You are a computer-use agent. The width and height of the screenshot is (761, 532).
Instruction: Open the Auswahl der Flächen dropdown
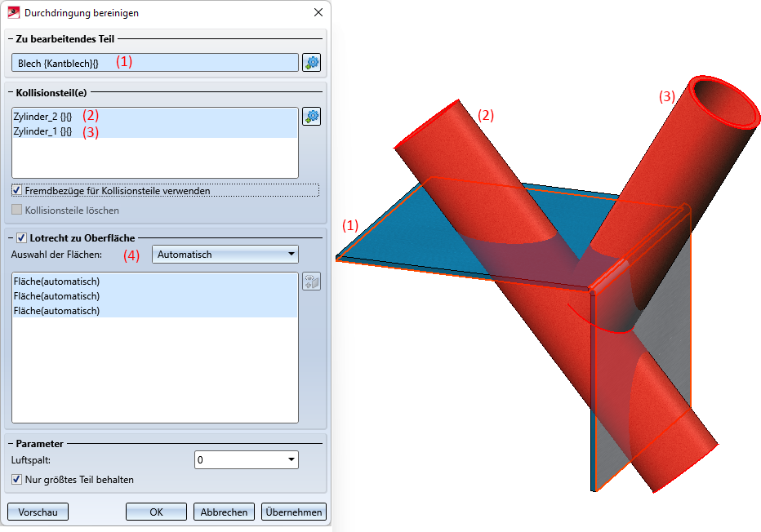(x=225, y=254)
